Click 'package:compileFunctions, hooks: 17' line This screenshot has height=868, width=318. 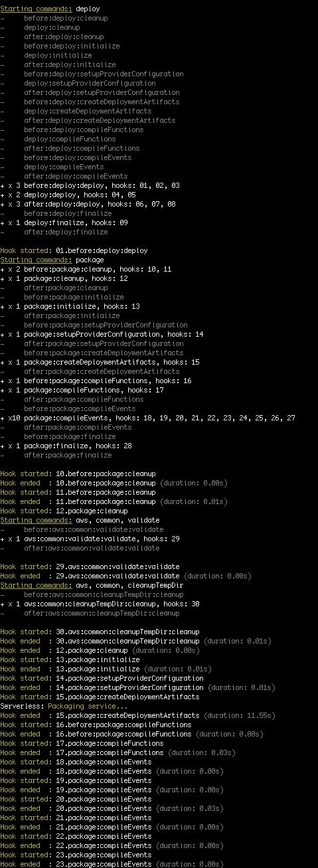(x=82, y=390)
